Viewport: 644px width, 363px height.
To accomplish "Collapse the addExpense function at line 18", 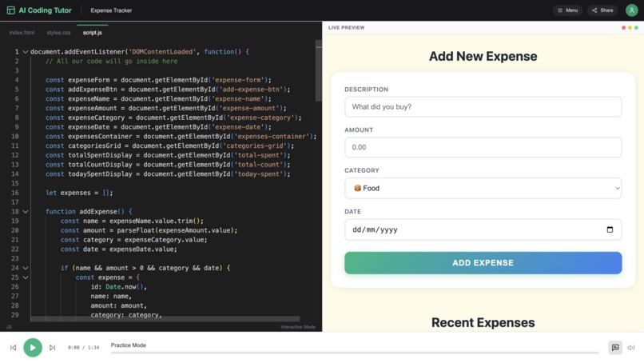I will pyautogui.click(x=26, y=212).
